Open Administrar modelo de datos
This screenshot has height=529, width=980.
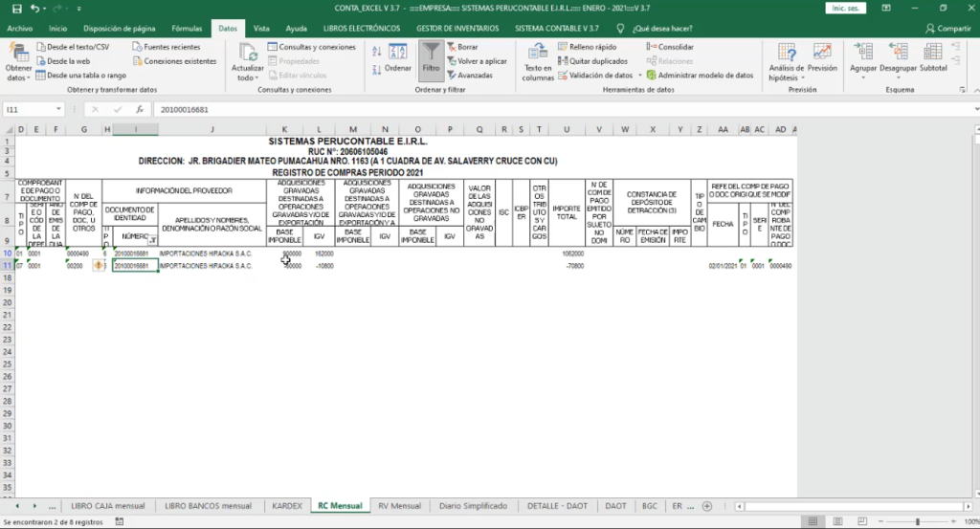point(700,75)
